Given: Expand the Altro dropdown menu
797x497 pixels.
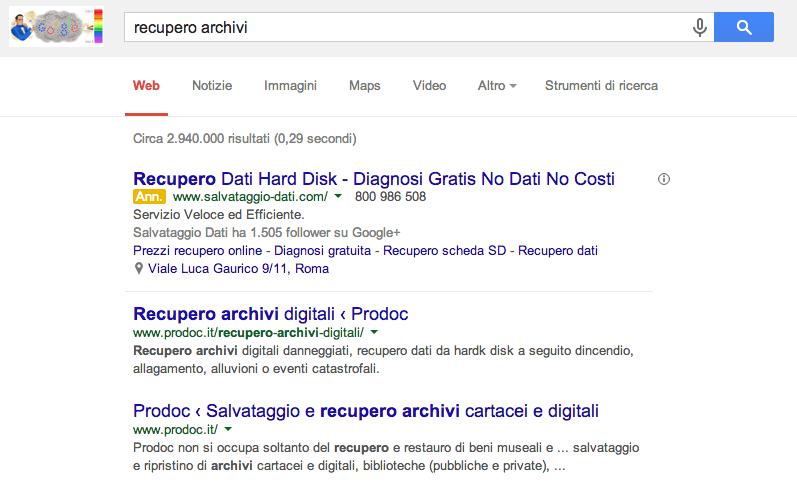Looking at the screenshot, I should [497, 85].
